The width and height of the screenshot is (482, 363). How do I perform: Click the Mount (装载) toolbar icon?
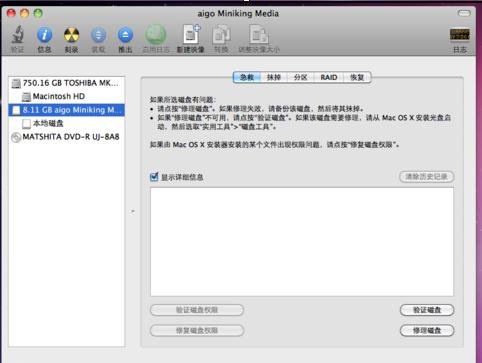coord(98,35)
